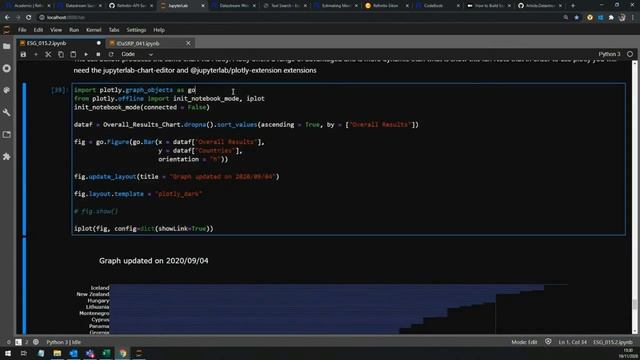640x360 pixels.
Task: Click the Python 3 kernel name button
Action: point(609,54)
